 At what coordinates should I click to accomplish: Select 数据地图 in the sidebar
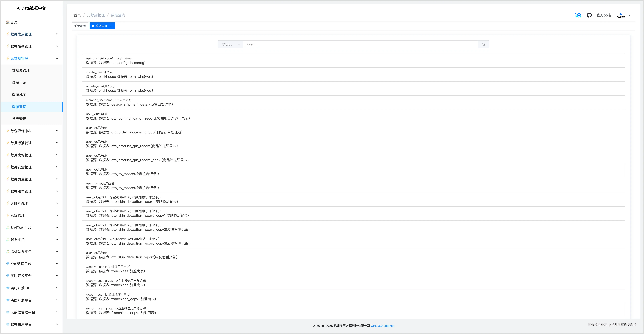[19, 95]
